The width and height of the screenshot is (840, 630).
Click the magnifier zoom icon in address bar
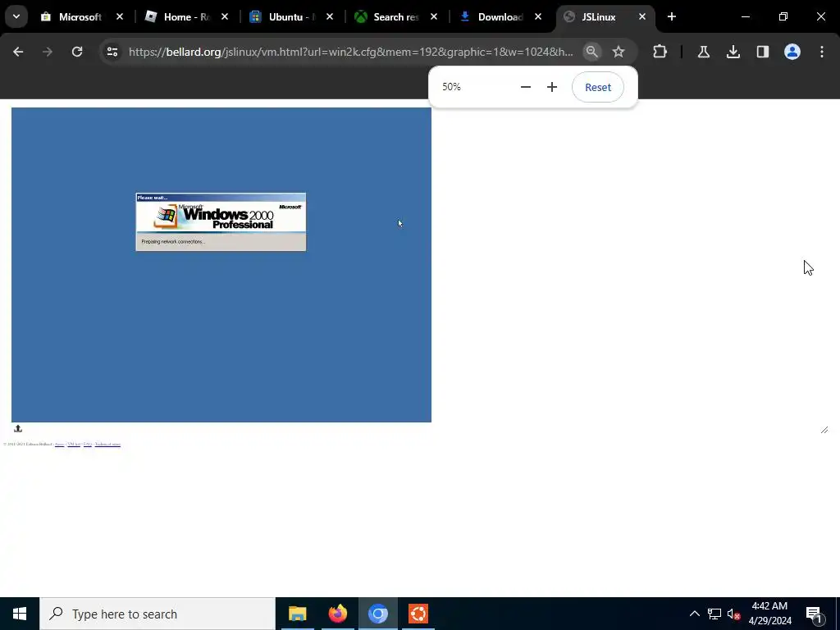click(591, 52)
